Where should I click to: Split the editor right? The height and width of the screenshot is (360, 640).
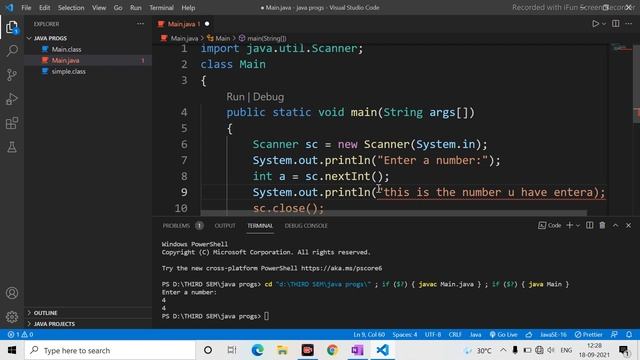click(616, 24)
